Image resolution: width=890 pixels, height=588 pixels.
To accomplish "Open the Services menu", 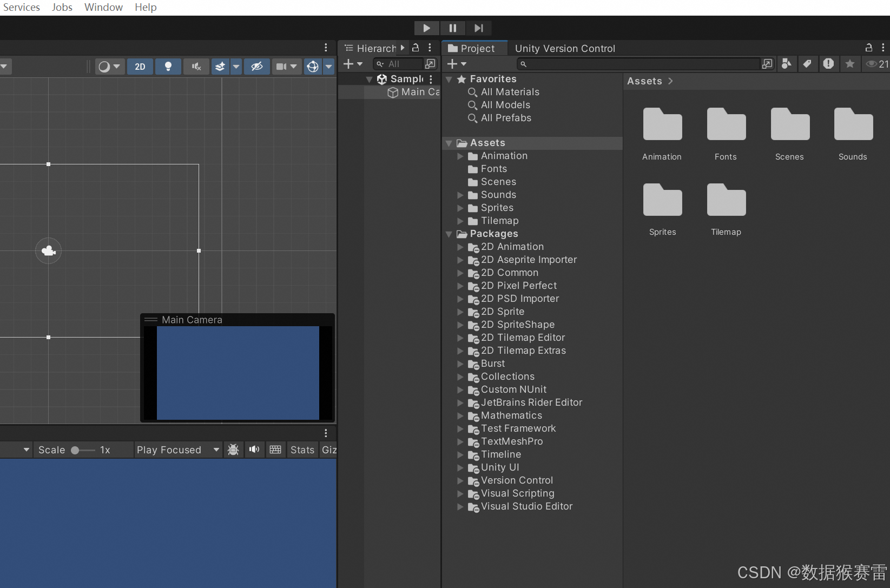I will tap(22, 7).
